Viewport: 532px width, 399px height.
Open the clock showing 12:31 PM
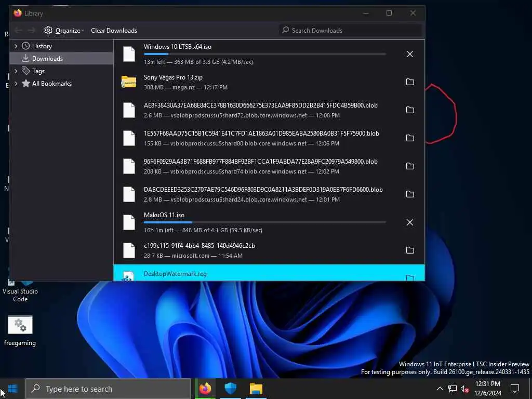[487, 389]
